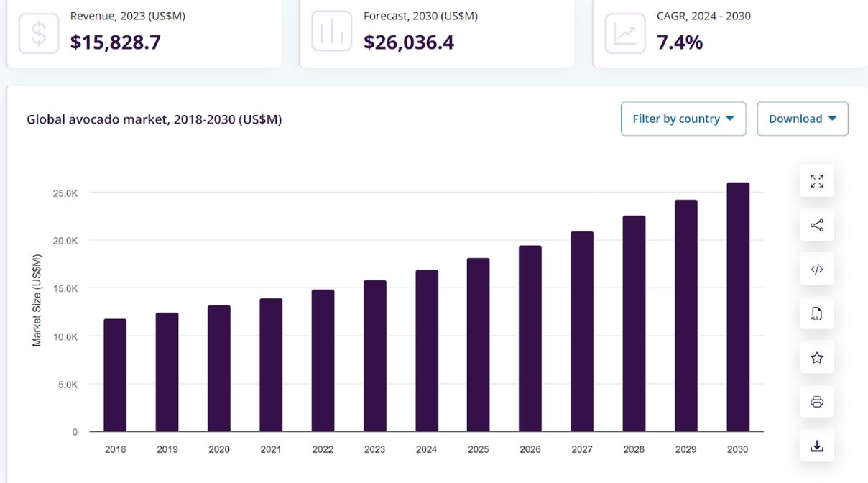Click the 2023 bar in chart
The image size is (868, 483).
374,356
